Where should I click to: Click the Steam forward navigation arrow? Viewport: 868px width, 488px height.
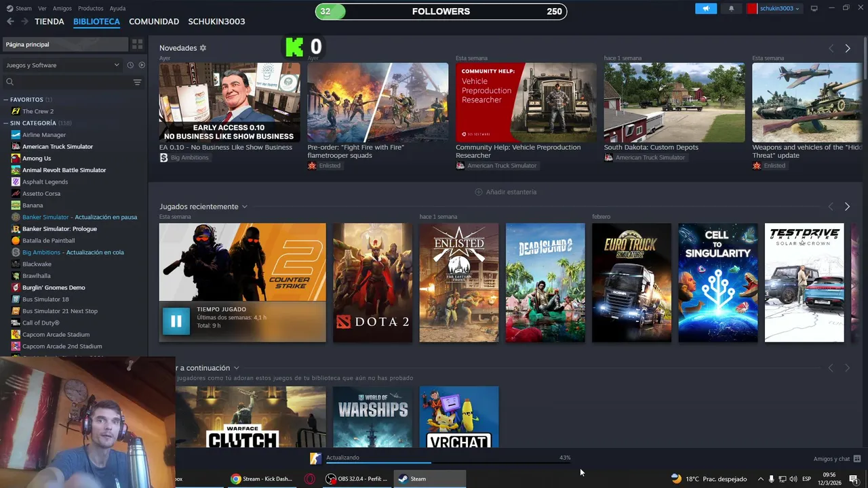click(24, 22)
